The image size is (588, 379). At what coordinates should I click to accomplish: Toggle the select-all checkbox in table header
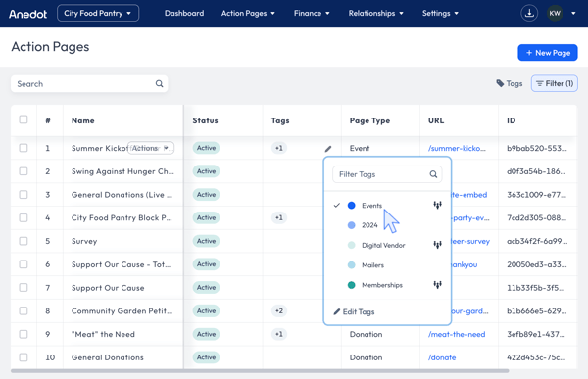[x=24, y=119]
